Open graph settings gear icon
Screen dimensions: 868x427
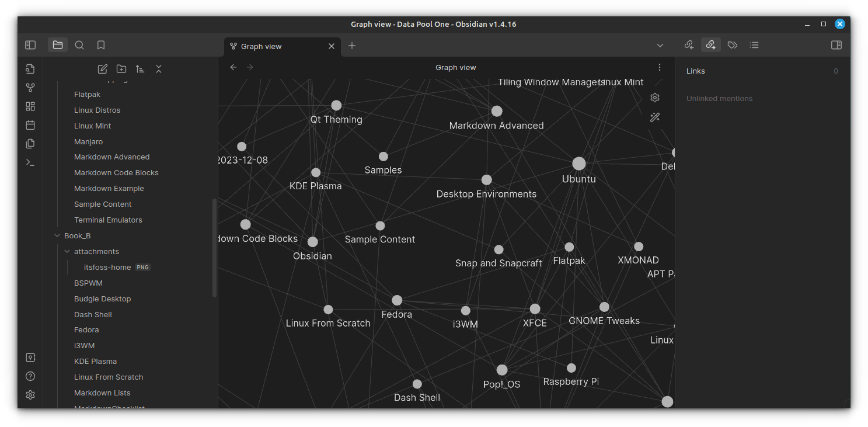click(x=655, y=98)
